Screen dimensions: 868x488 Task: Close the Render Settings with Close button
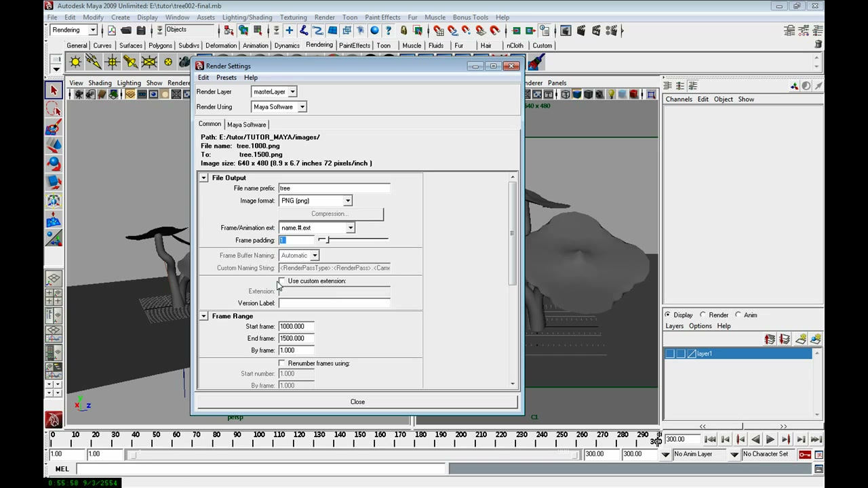click(357, 402)
